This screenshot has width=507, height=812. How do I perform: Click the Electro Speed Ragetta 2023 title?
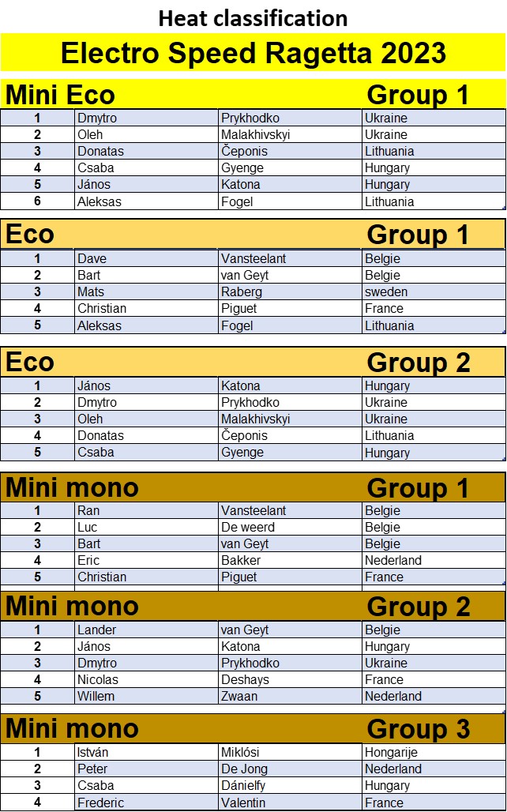coord(253,53)
